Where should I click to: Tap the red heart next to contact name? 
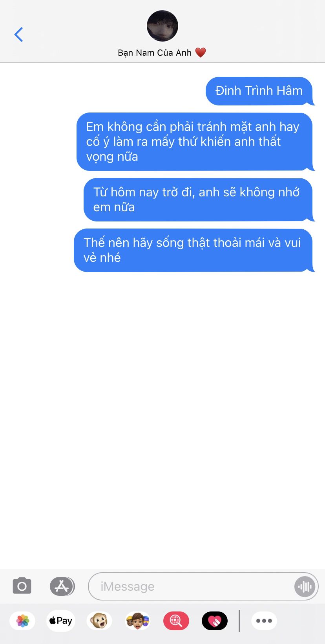201,53
